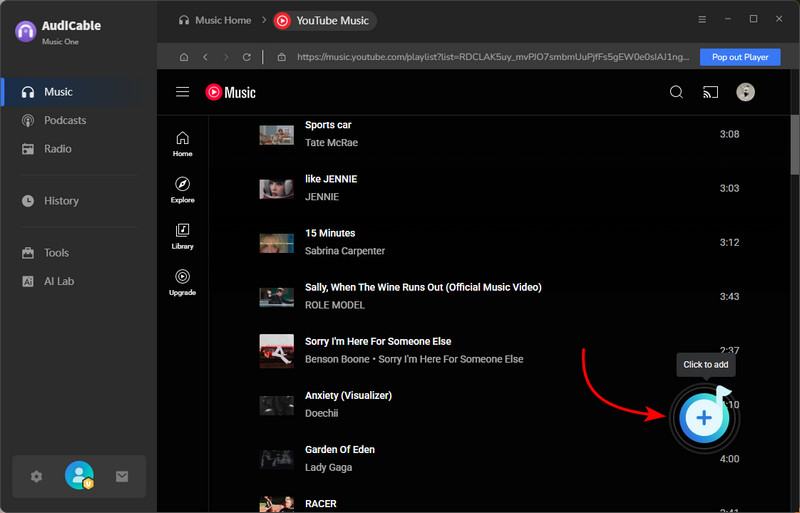Click Pop out Player button

[740, 57]
